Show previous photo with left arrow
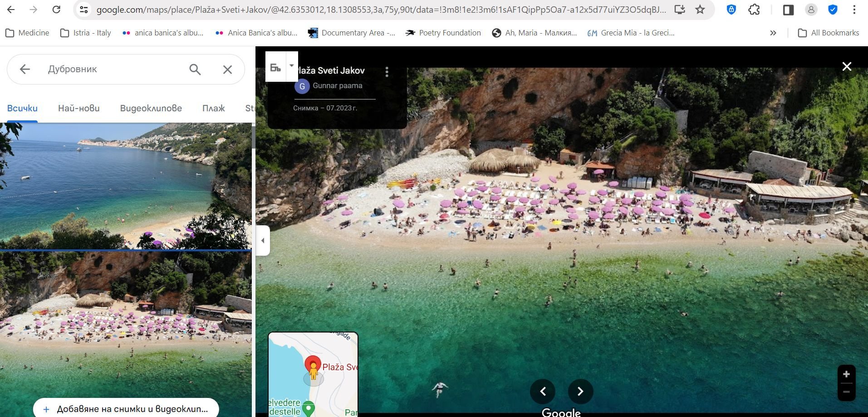The width and height of the screenshot is (868, 417). click(x=543, y=392)
